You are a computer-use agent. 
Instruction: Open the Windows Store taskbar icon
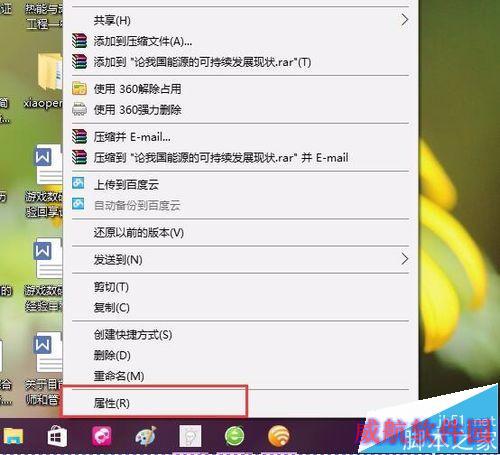click(x=57, y=436)
